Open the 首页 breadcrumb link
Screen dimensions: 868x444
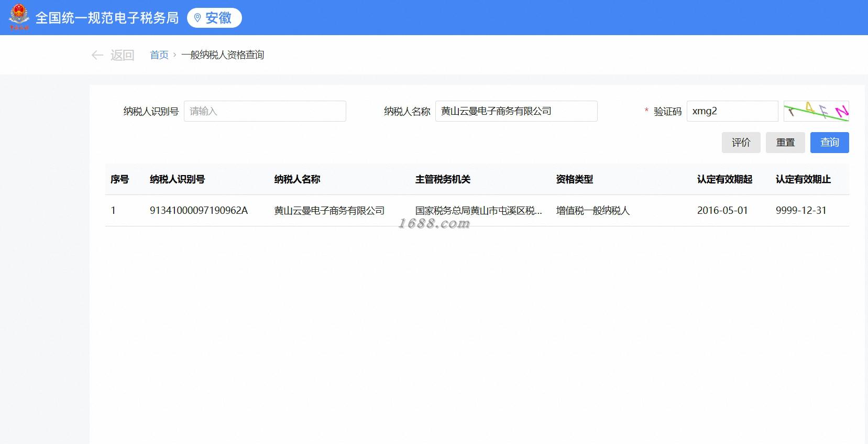[159, 55]
